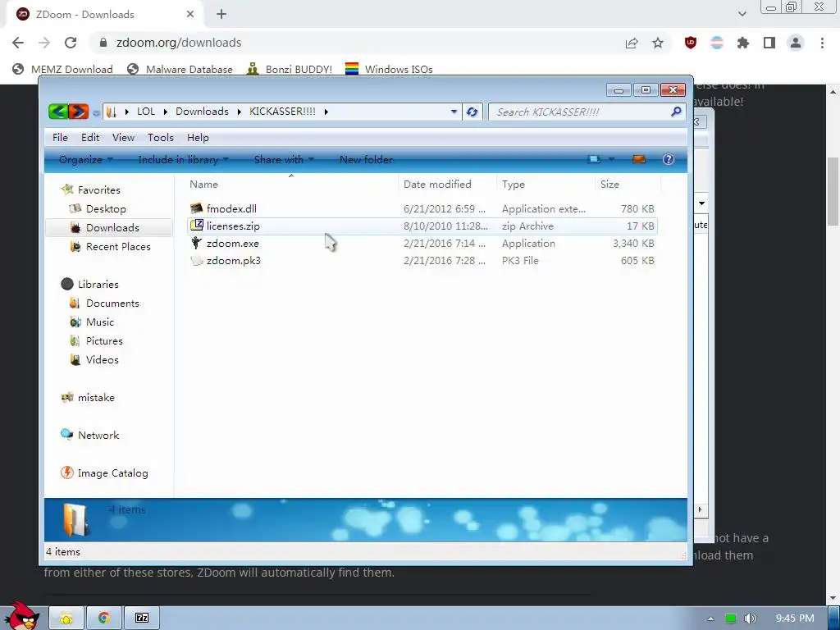Toggle the Explorer preview pane icon
This screenshot has height=630, width=840.
pyautogui.click(x=638, y=159)
